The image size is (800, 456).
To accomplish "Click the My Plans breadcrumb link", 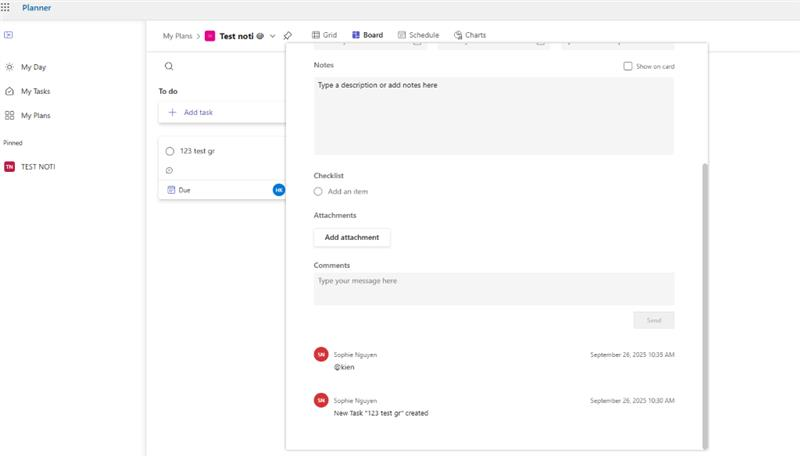I will click(177, 36).
